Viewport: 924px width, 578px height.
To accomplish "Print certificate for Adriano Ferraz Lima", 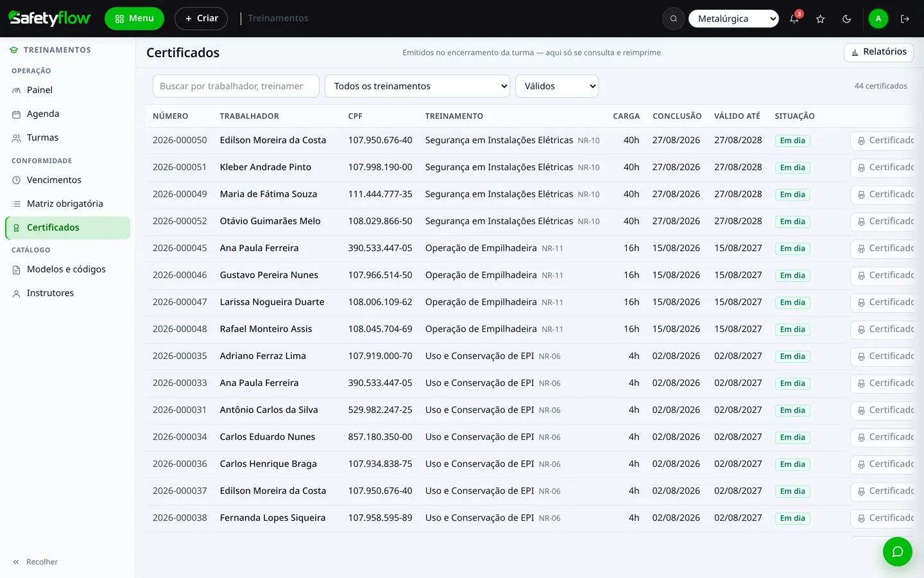I will pos(884,356).
